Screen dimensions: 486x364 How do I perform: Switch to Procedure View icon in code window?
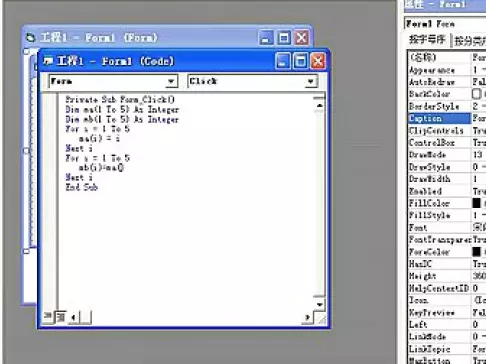[x=48, y=317]
